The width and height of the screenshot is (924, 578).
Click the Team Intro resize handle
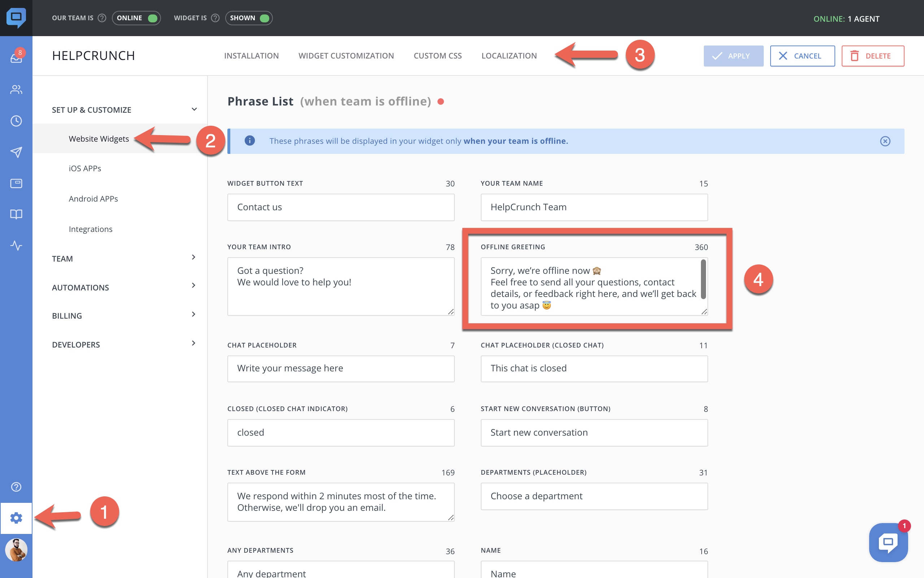(451, 312)
